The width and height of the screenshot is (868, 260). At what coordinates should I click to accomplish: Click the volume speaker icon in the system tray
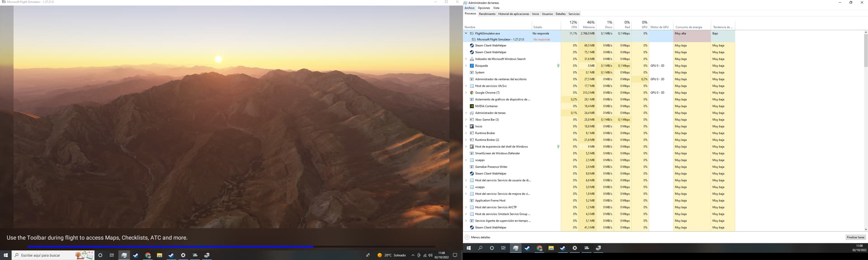(x=430, y=255)
